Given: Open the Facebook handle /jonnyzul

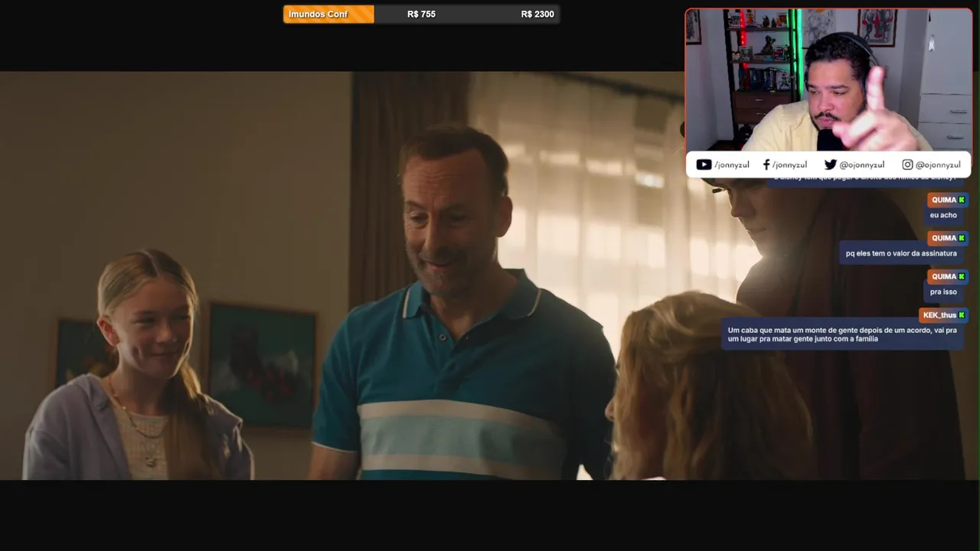Looking at the screenshot, I should tap(789, 165).
